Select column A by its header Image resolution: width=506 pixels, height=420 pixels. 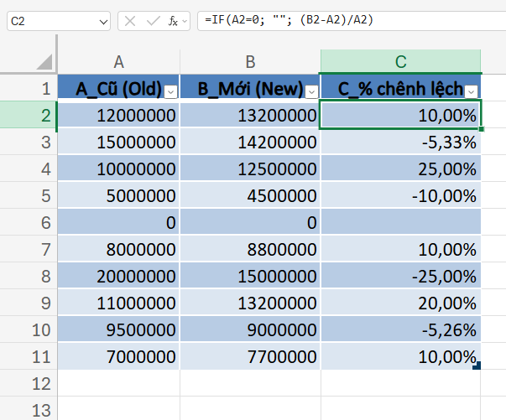(x=118, y=61)
